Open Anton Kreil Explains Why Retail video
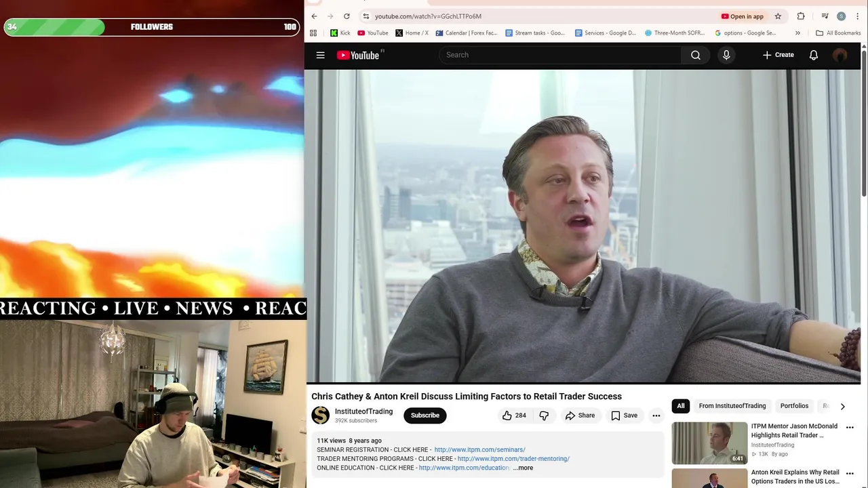 795,476
